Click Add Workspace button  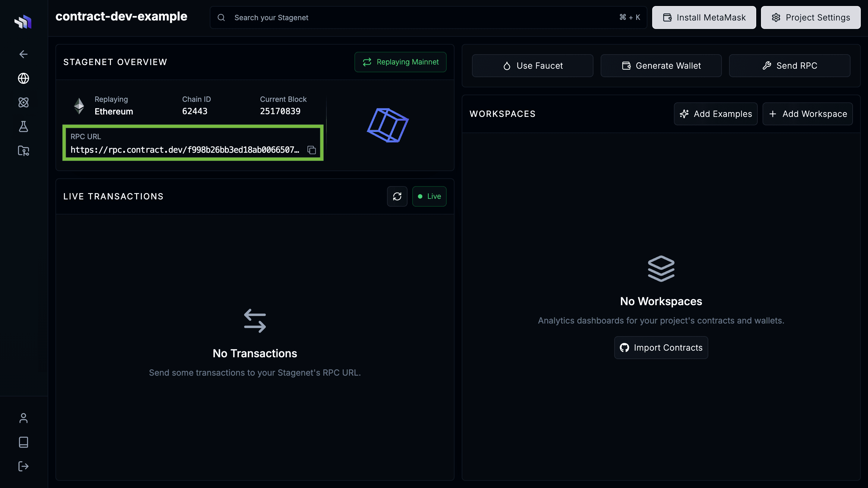tap(807, 114)
